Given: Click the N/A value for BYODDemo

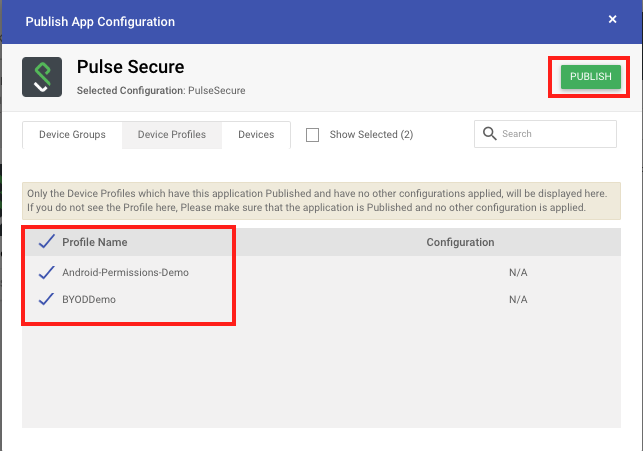Looking at the screenshot, I should (518, 299).
